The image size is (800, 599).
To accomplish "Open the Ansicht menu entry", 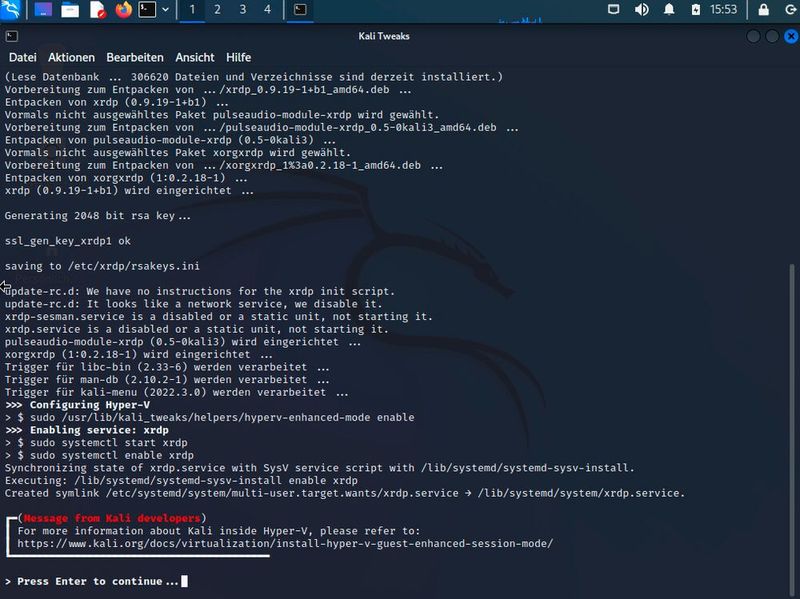I will 194,57.
